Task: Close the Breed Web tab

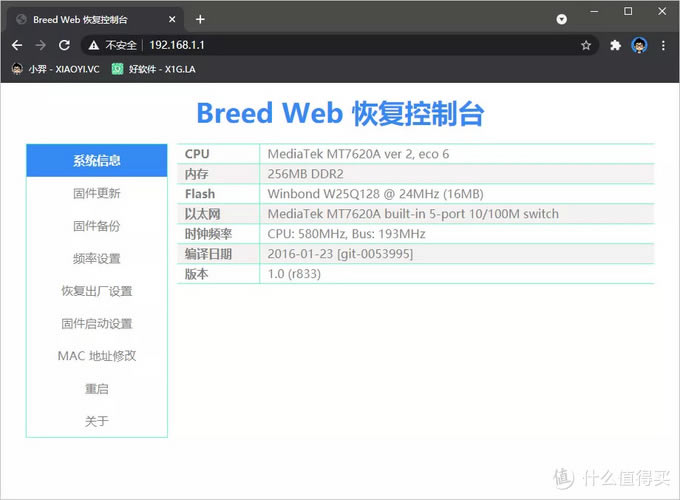Action: pyautogui.click(x=172, y=19)
